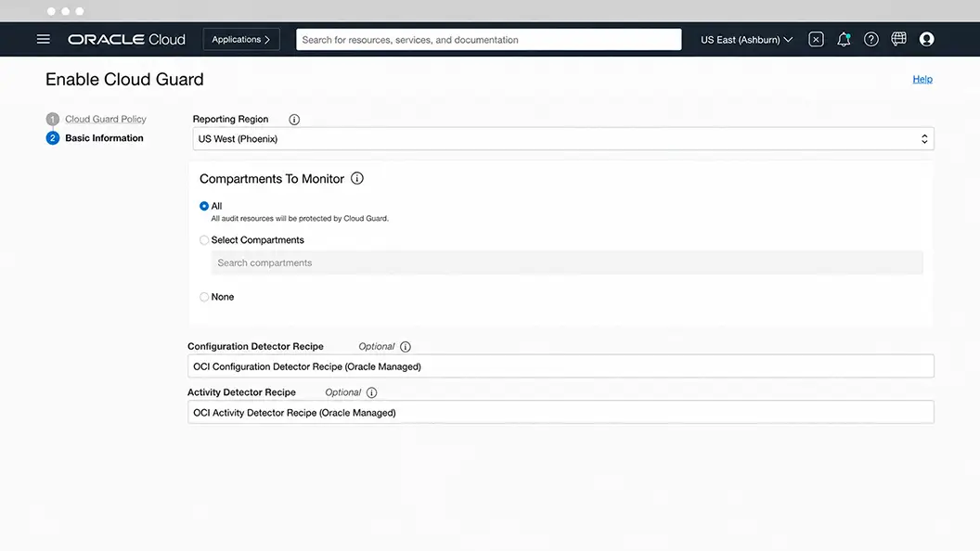Show Reporting Region info tooltip
Image resolution: width=980 pixels, height=551 pixels.
(294, 120)
